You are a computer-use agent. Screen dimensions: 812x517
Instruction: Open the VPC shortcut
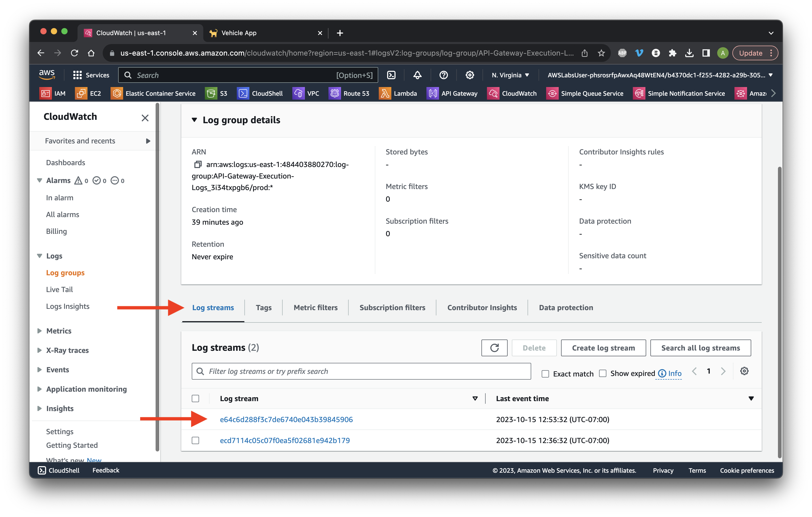click(x=306, y=93)
